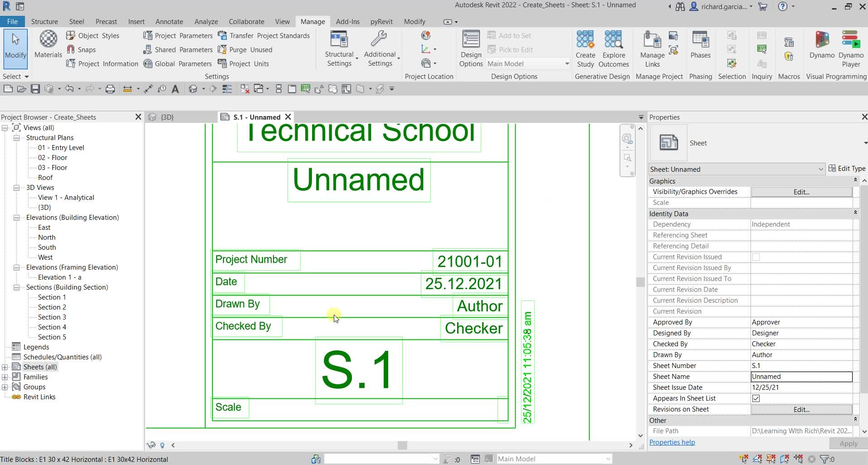Open the Structure ribbon tab
This screenshot has height=465, width=868.
pos(44,21)
